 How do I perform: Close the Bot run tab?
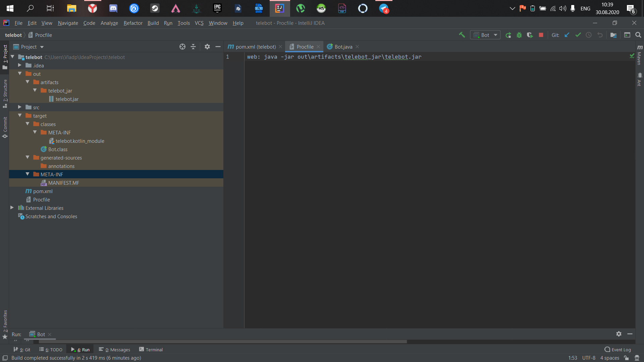pyautogui.click(x=50, y=334)
